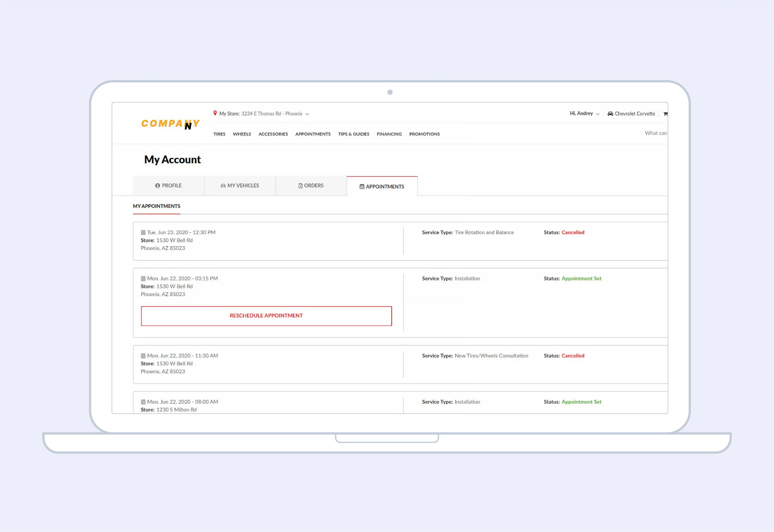Click New Tires/Wheels Consultation service type
Image resolution: width=774 pixels, height=532 pixels.
click(491, 356)
